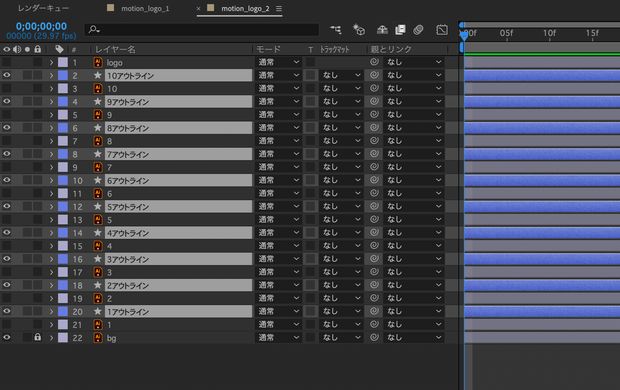This screenshot has height=390, width=620.
Task: Click the shy layers hide icon
Action: [382, 30]
